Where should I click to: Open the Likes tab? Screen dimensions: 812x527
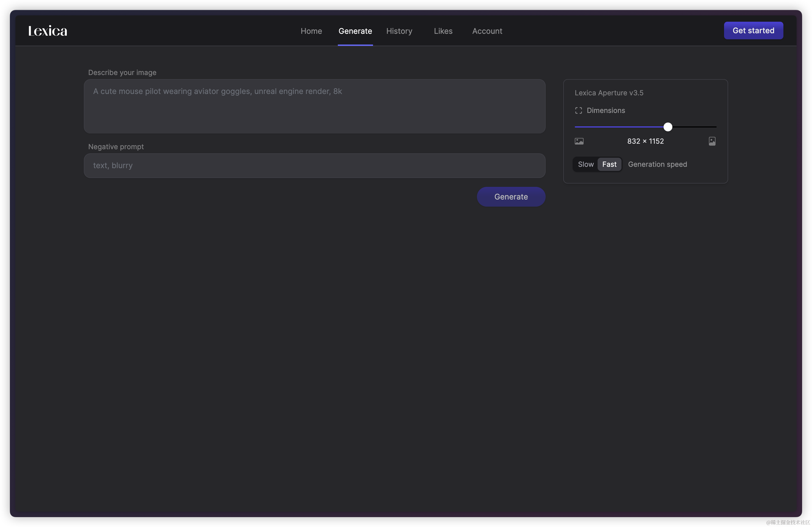tap(443, 31)
